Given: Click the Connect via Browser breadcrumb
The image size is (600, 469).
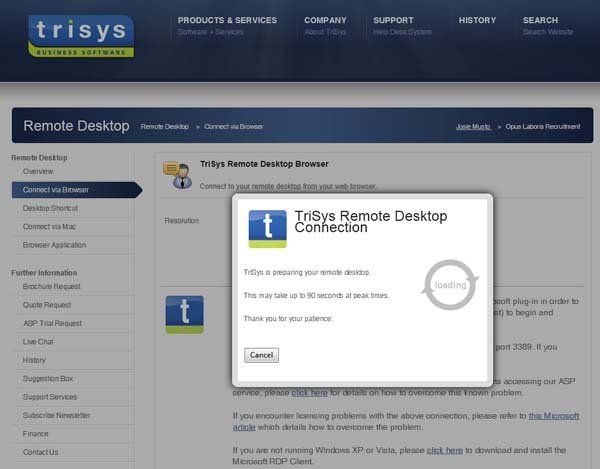Looking at the screenshot, I should (233, 127).
